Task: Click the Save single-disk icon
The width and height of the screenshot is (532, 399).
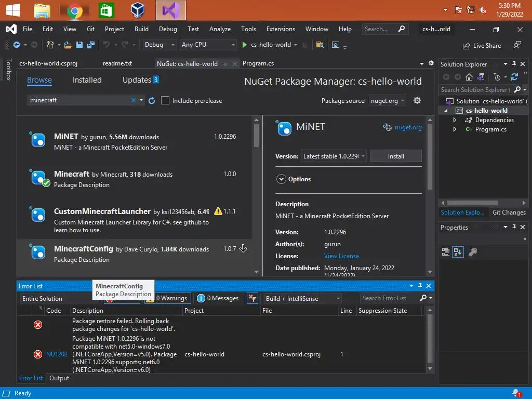Action: pyautogui.click(x=79, y=45)
